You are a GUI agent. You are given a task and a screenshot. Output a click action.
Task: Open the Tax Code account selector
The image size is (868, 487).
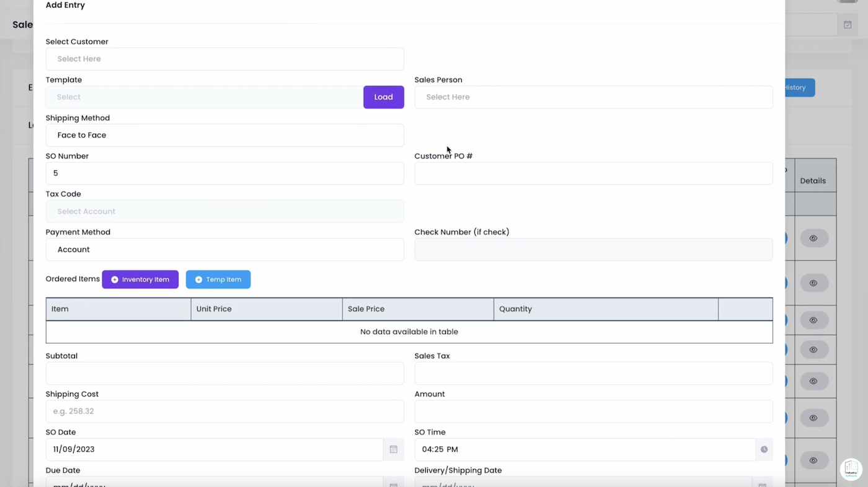click(224, 211)
